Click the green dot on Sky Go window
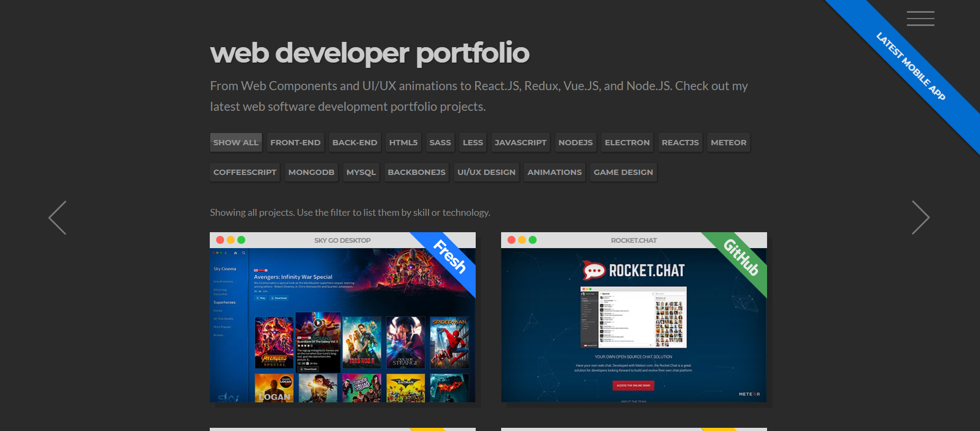The height and width of the screenshot is (431, 980). coord(241,240)
